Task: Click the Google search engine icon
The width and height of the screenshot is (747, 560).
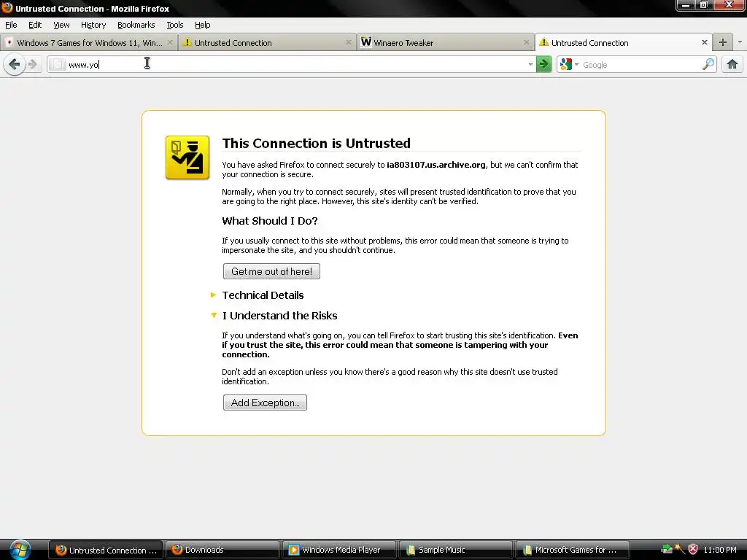Action: (565, 64)
